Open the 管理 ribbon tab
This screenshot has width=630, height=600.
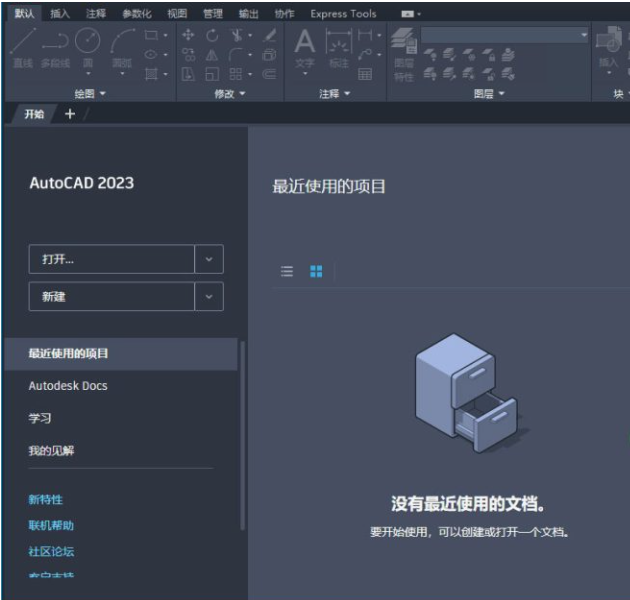pos(213,14)
